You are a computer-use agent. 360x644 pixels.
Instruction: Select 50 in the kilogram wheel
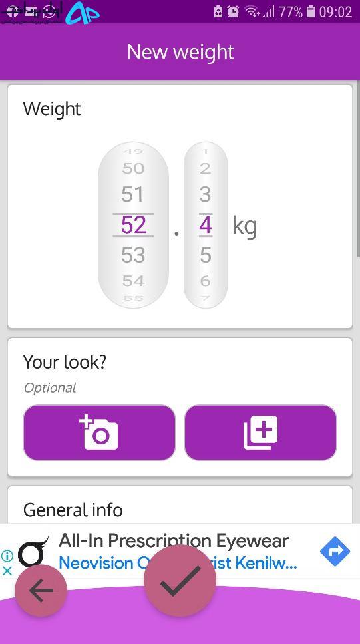[x=132, y=168]
